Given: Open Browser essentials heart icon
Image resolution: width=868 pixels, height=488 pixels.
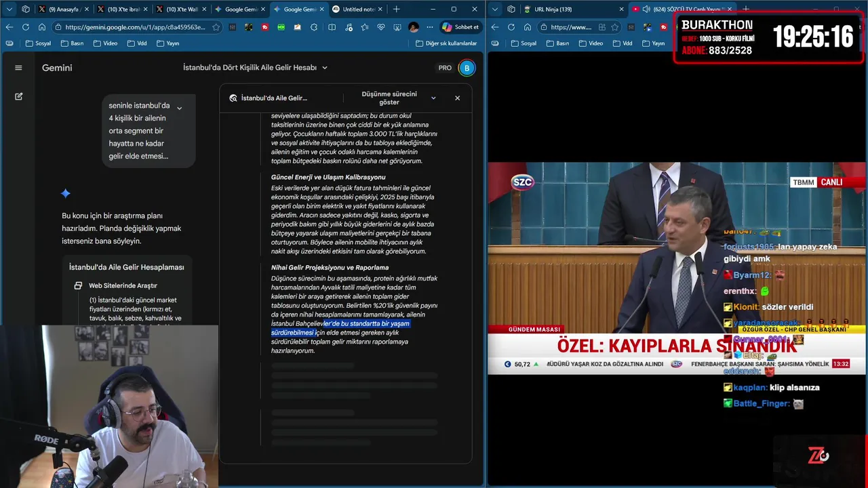Looking at the screenshot, I should (x=380, y=27).
